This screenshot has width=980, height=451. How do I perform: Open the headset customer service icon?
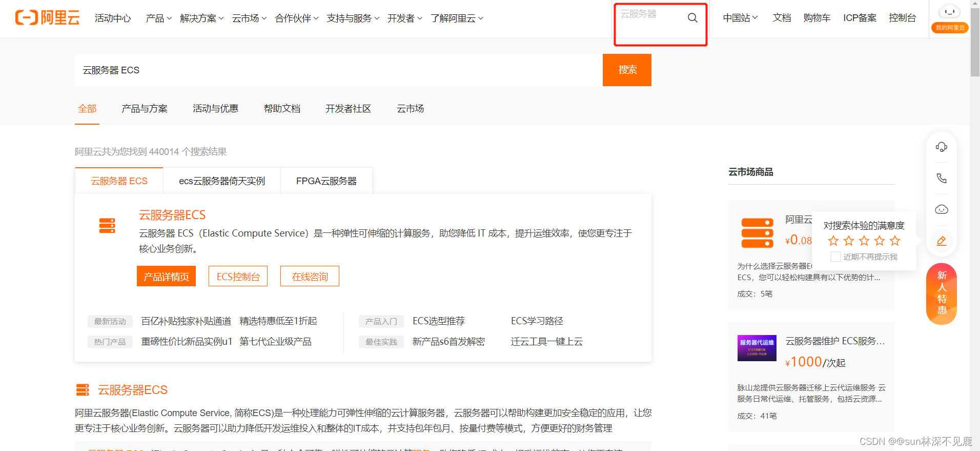(942, 147)
